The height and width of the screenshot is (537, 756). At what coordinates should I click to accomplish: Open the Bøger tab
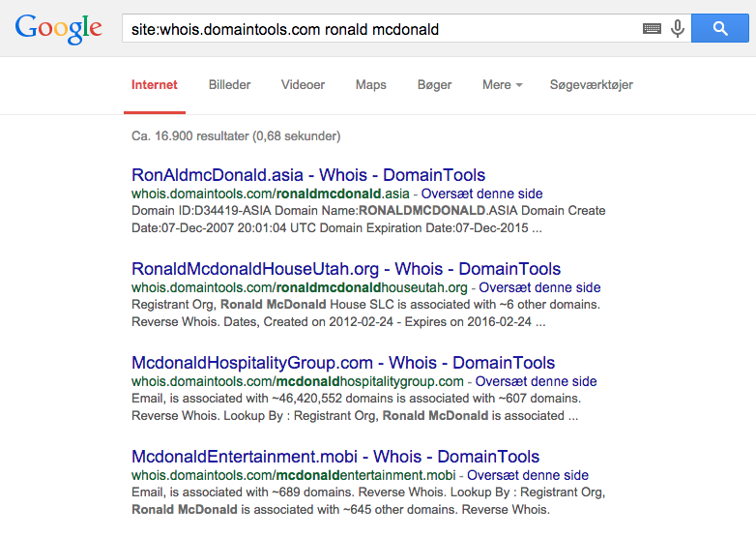click(434, 85)
